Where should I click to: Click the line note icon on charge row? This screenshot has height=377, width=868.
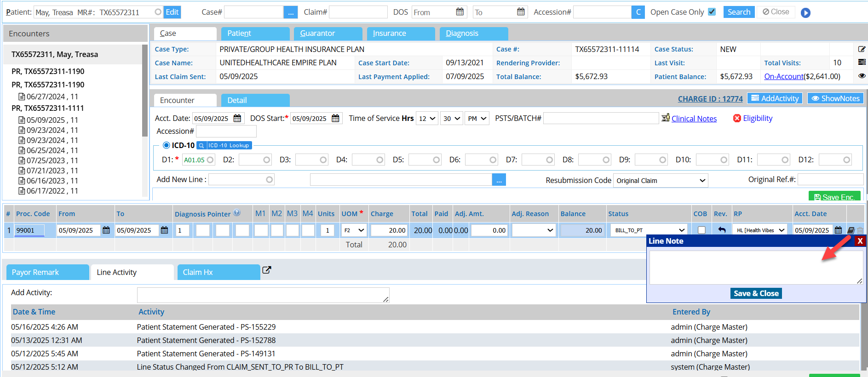point(851,230)
